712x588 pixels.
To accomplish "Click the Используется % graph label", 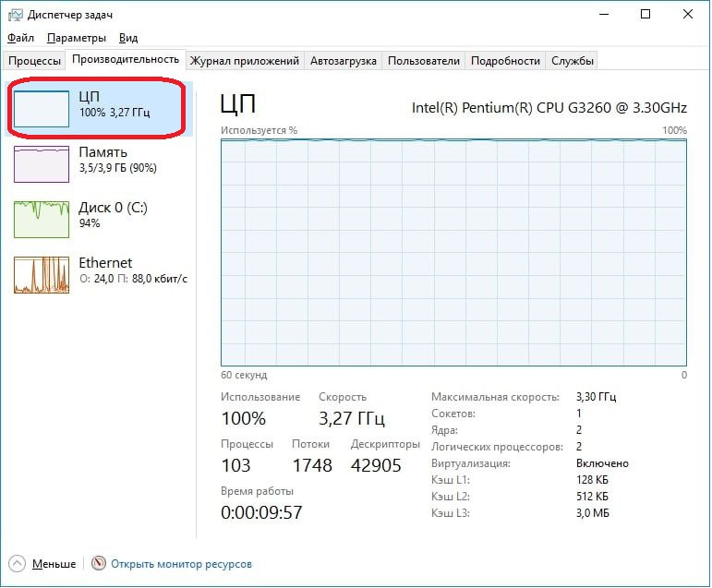I will [259, 130].
